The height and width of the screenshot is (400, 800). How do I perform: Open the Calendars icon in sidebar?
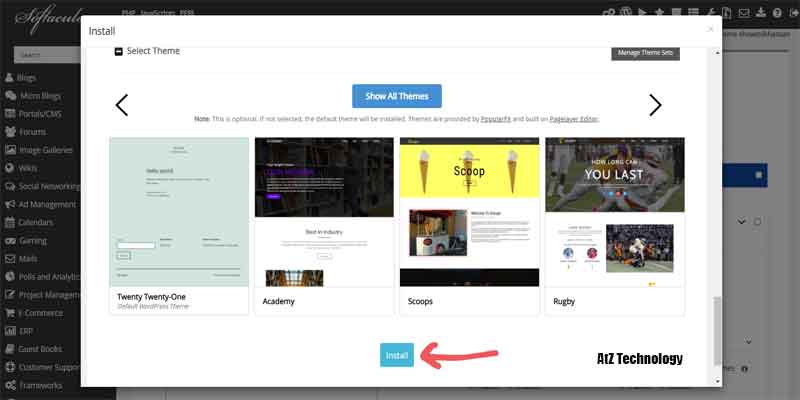click(x=10, y=222)
